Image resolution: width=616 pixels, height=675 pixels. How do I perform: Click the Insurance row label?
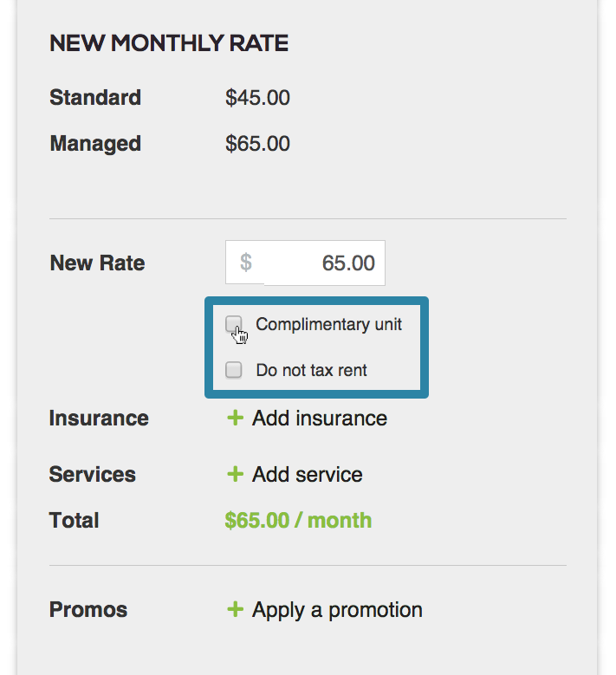coord(99,419)
